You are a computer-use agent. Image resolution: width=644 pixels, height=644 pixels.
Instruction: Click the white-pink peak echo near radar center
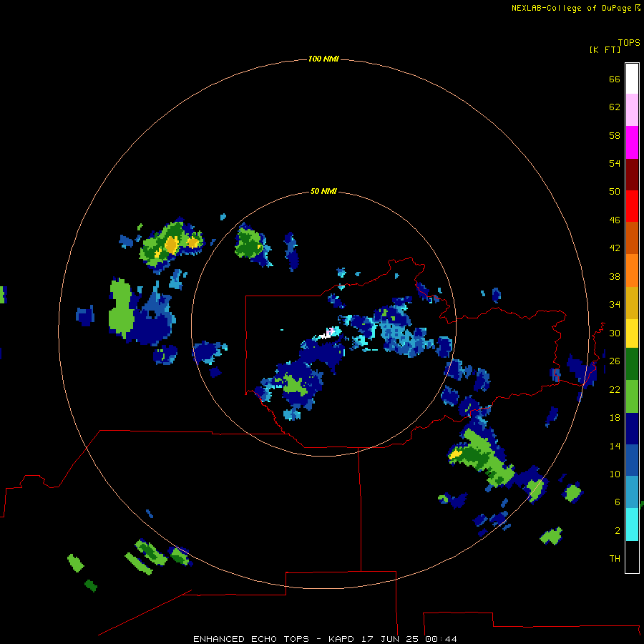coord(328,332)
